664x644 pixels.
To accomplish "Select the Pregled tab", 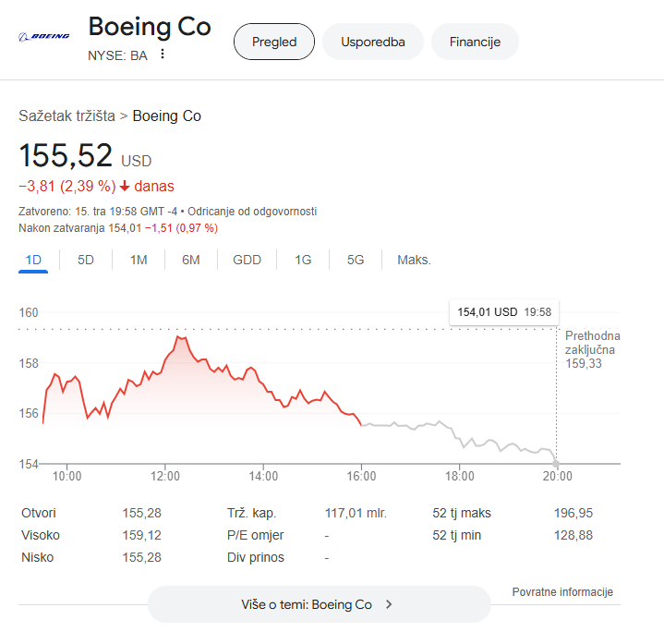I will click(274, 42).
